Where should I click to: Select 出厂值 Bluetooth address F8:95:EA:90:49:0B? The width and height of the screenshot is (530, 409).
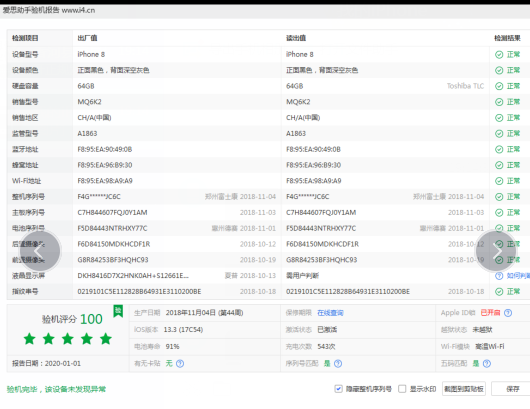[x=105, y=149]
